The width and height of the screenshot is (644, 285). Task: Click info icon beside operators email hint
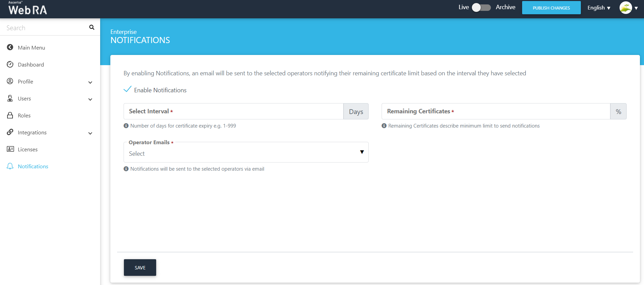point(126,169)
